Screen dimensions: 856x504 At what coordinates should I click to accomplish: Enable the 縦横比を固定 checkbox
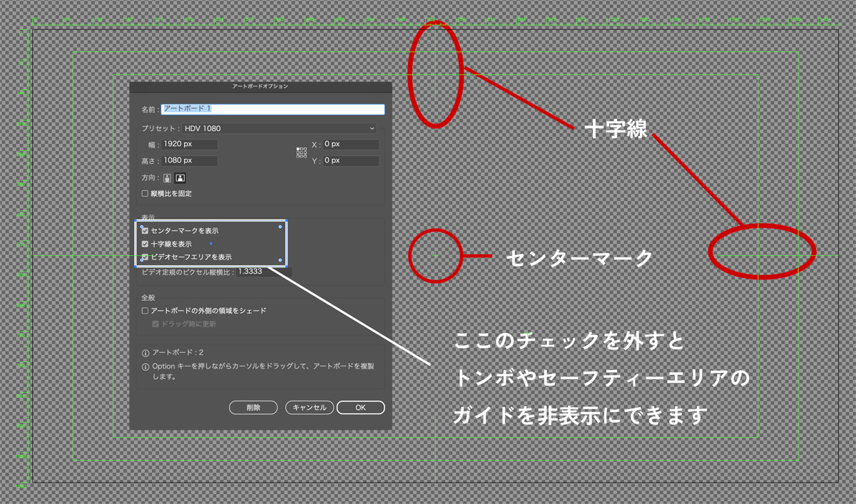click(146, 193)
